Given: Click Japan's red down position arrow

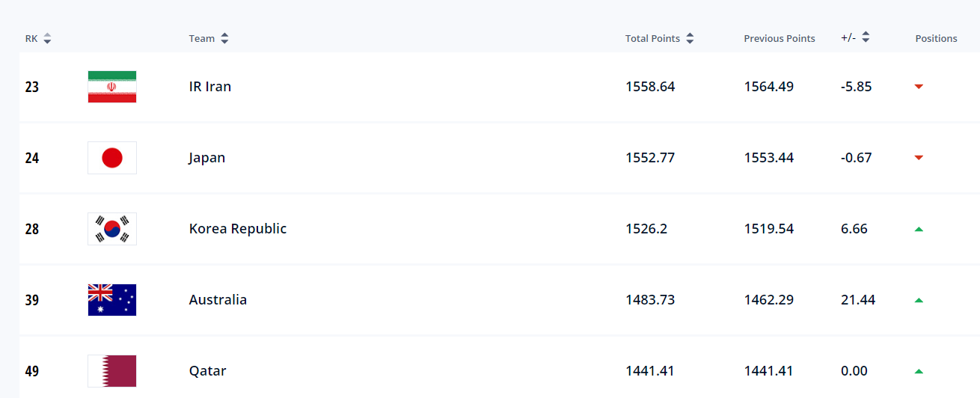Looking at the screenshot, I should tap(919, 158).
